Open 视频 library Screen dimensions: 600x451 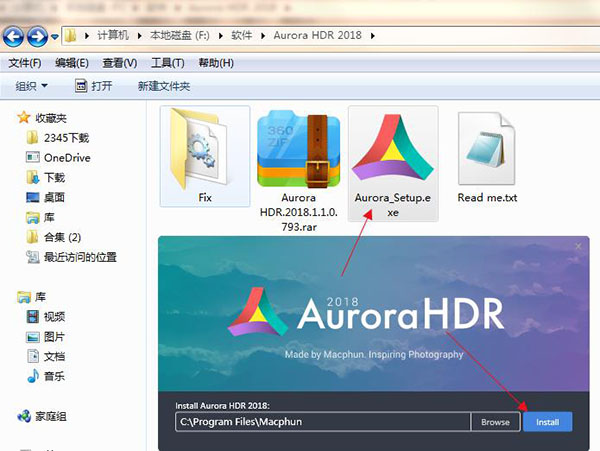[x=45, y=317]
